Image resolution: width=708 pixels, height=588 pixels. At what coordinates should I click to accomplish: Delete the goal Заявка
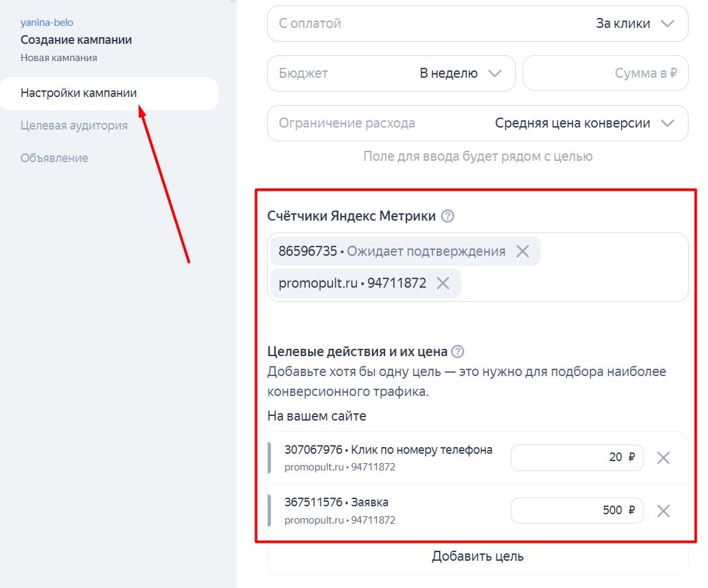(663, 510)
